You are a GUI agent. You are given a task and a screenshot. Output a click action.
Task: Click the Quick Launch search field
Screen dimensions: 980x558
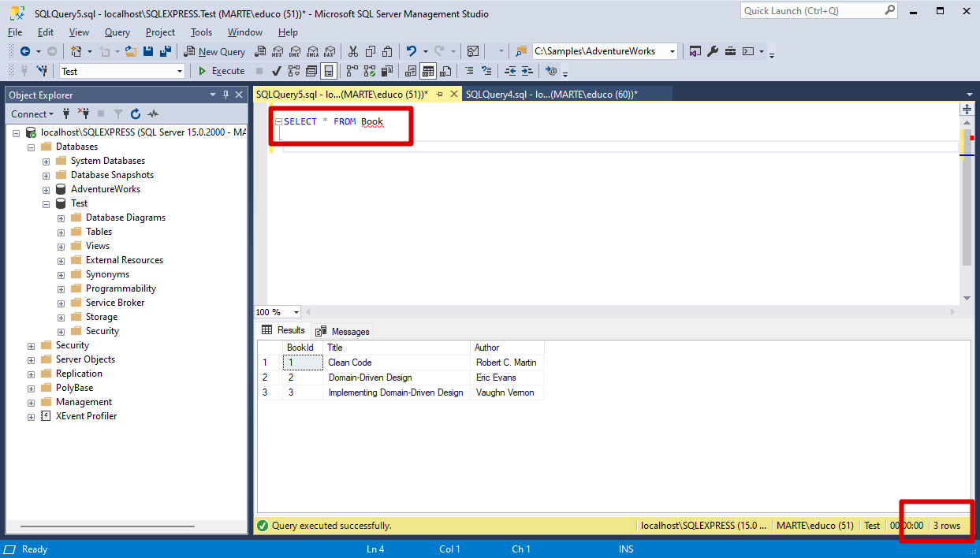pos(820,10)
